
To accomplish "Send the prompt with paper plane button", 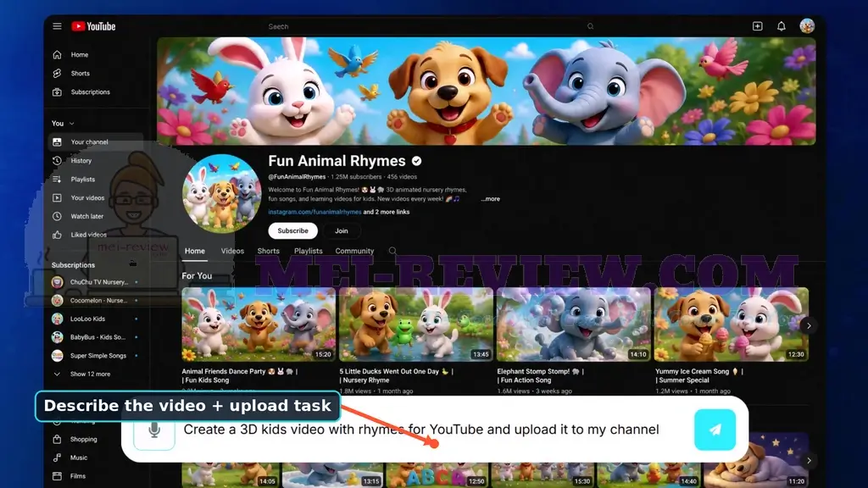I will 715,430.
